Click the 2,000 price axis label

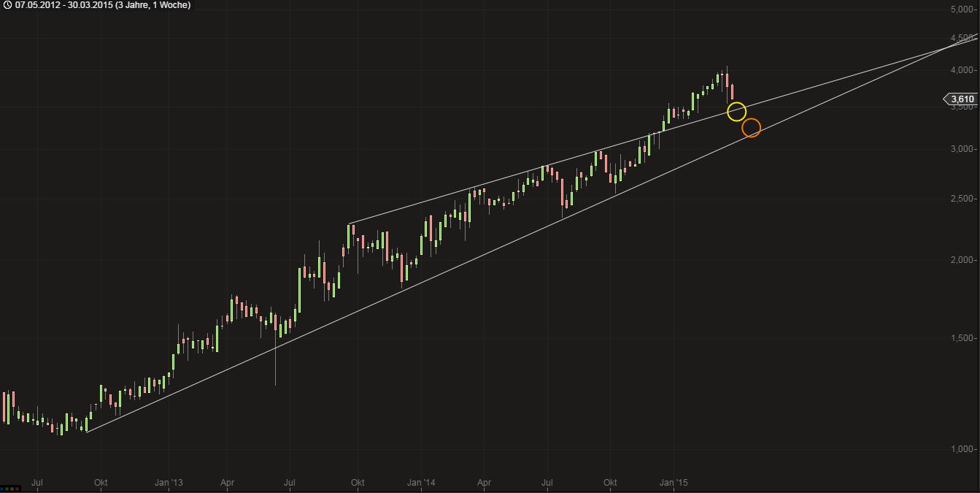[962, 260]
